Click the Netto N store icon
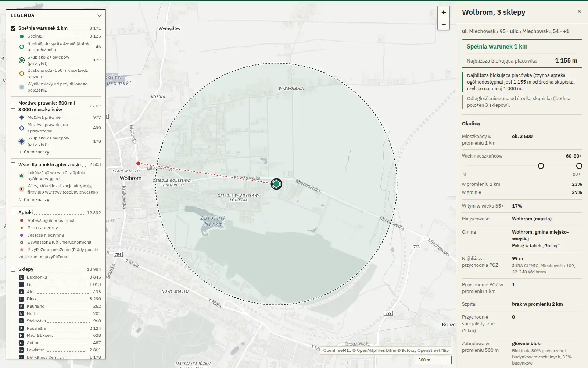The width and height of the screenshot is (588, 368). coord(21,314)
